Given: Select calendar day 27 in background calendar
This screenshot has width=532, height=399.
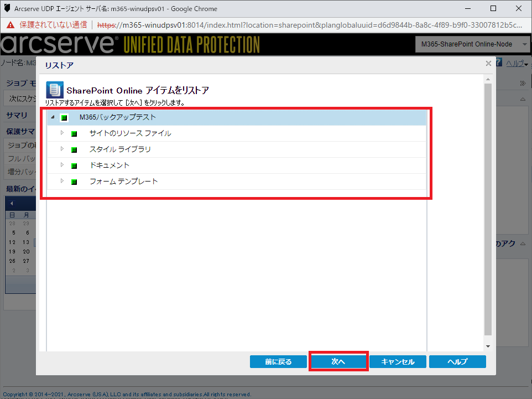Looking at the screenshot, I should [26, 261].
